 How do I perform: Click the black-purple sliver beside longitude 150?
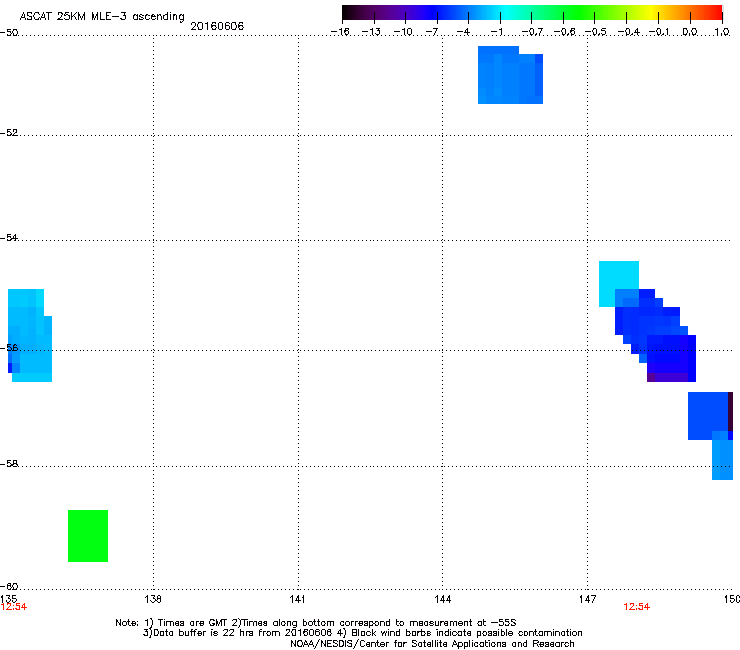point(731,411)
